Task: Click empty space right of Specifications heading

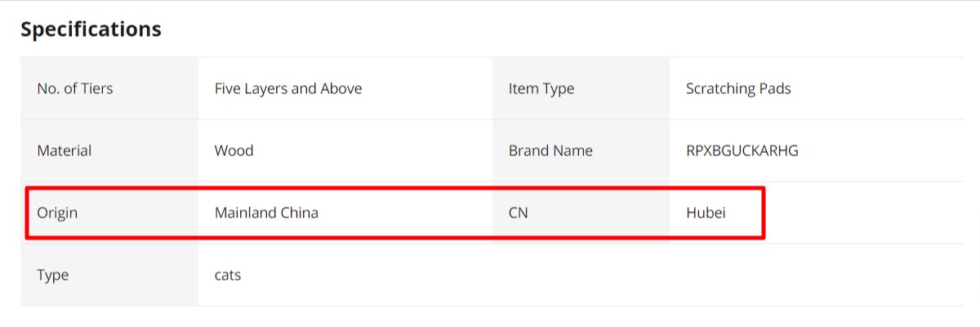Action: click(572, 29)
